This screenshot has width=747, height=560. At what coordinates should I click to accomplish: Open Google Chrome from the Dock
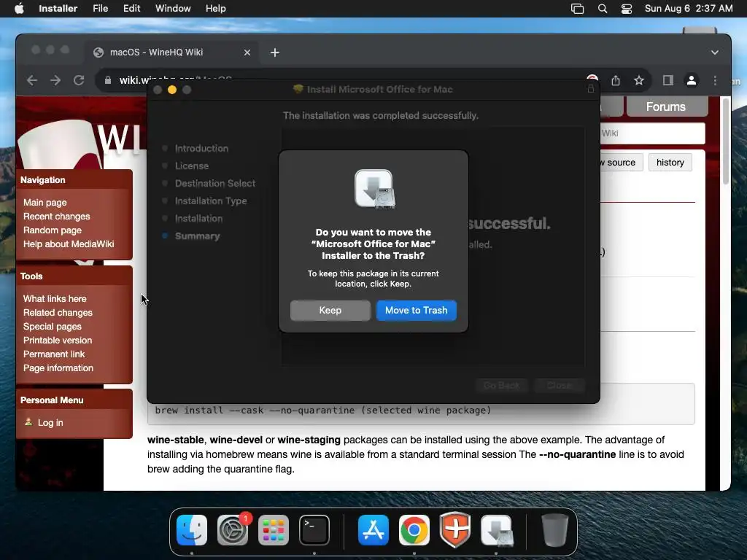pyautogui.click(x=414, y=530)
